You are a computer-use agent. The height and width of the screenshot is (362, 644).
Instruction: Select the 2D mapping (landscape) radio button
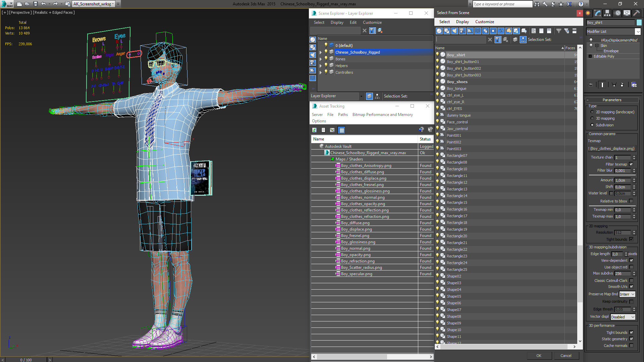(592, 112)
